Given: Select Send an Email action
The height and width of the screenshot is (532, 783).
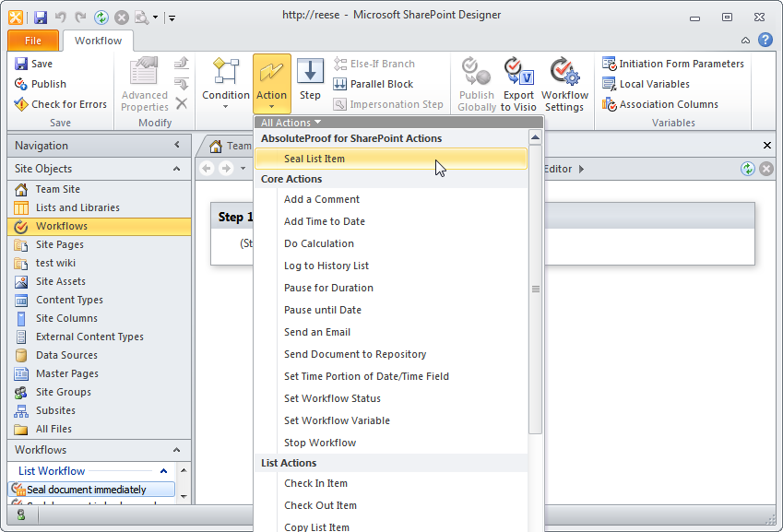Looking at the screenshot, I should pyautogui.click(x=317, y=332).
